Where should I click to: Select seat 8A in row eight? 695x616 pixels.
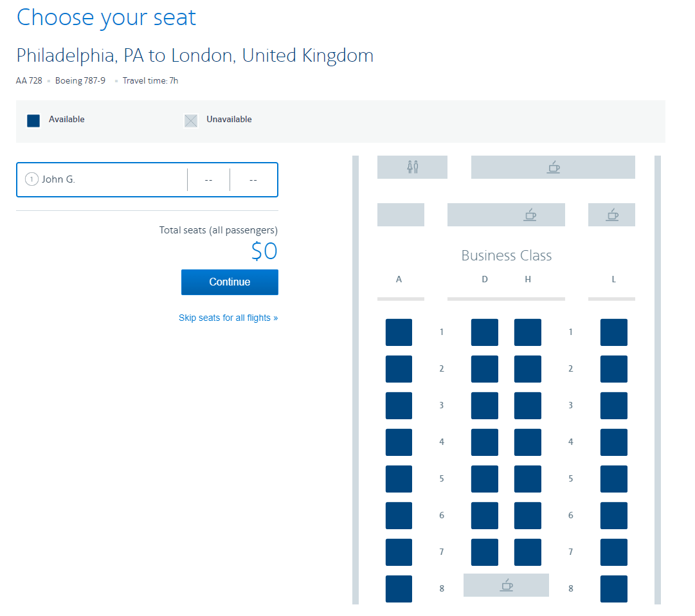tap(399, 589)
